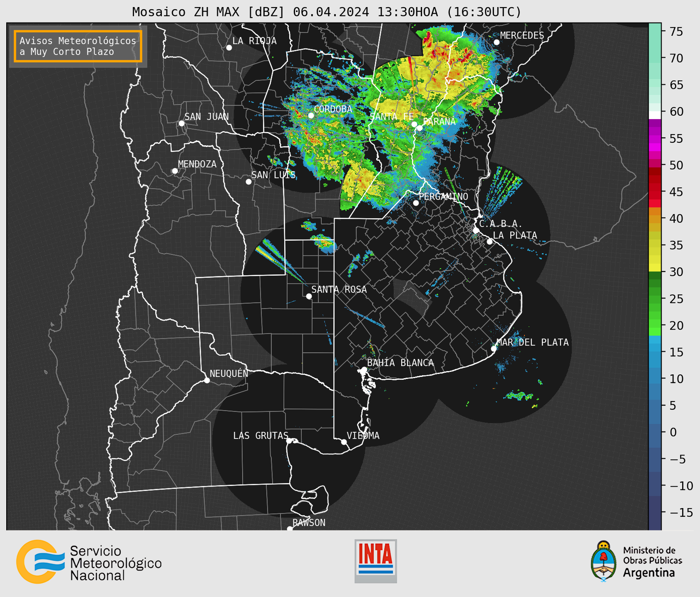Click the 55 dBZ magenta legend swatch
This screenshot has width=700, height=597.
click(655, 139)
